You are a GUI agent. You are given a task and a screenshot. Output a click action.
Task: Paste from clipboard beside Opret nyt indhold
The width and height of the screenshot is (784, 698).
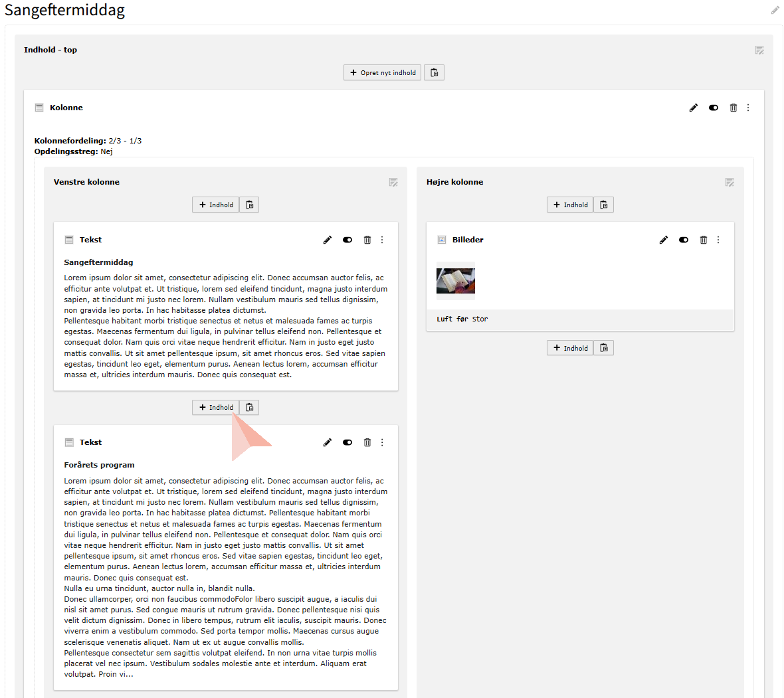pyautogui.click(x=435, y=72)
